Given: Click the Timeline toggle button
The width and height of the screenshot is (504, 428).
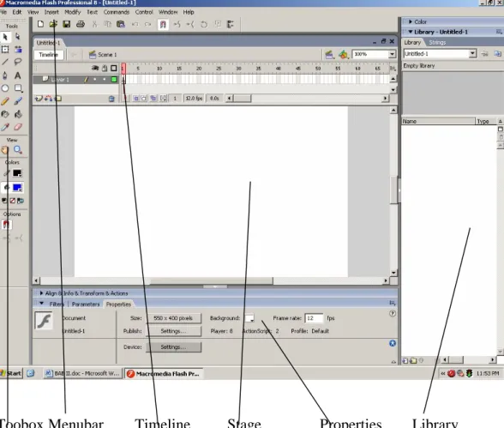Looking at the screenshot, I should click(48, 55).
